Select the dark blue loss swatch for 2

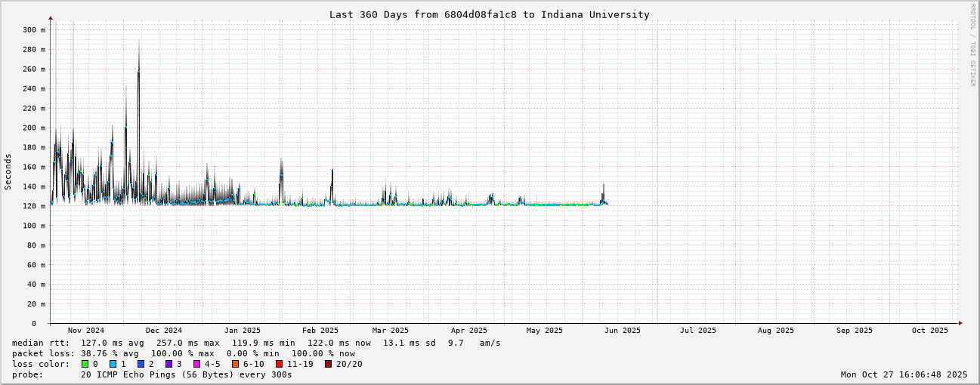(x=141, y=364)
